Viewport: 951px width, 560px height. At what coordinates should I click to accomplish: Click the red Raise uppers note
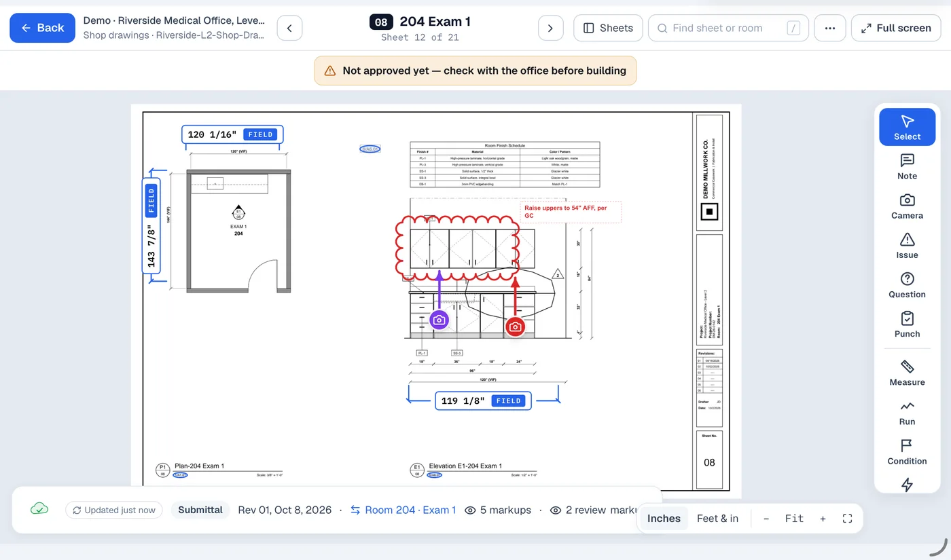point(571,212)
